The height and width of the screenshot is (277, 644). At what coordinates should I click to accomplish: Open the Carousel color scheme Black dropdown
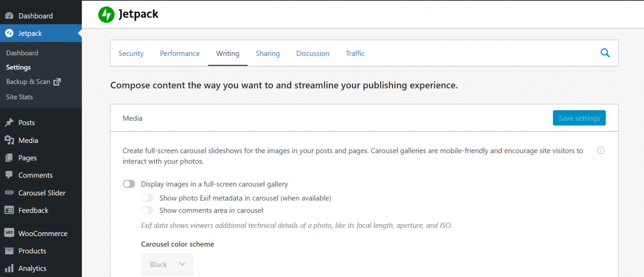click(167, 264)
